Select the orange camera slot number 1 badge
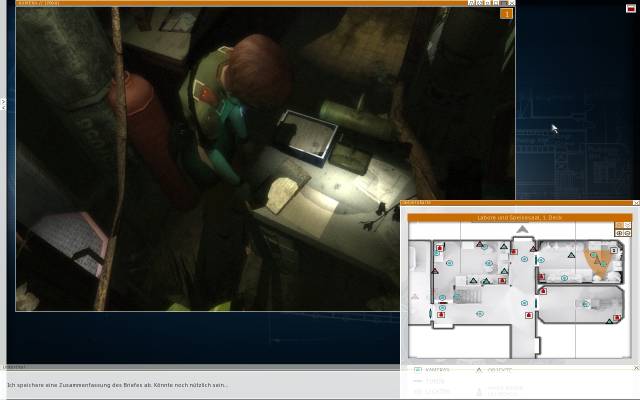 [507, 14]
